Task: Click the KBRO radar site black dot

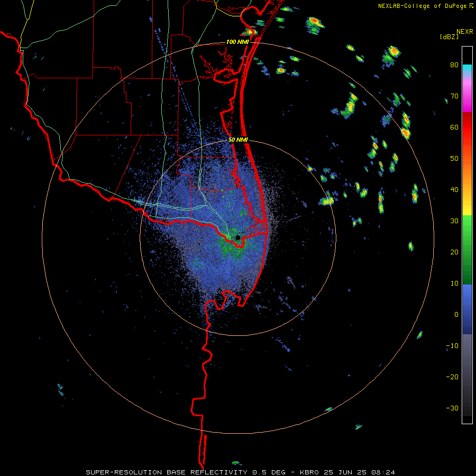Action: 238,237
